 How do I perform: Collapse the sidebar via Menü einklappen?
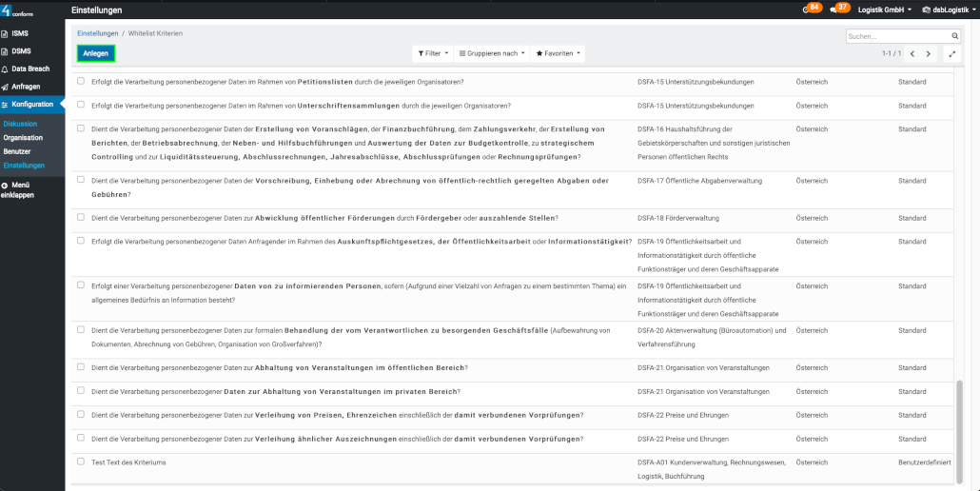click(x=20, y=189)
